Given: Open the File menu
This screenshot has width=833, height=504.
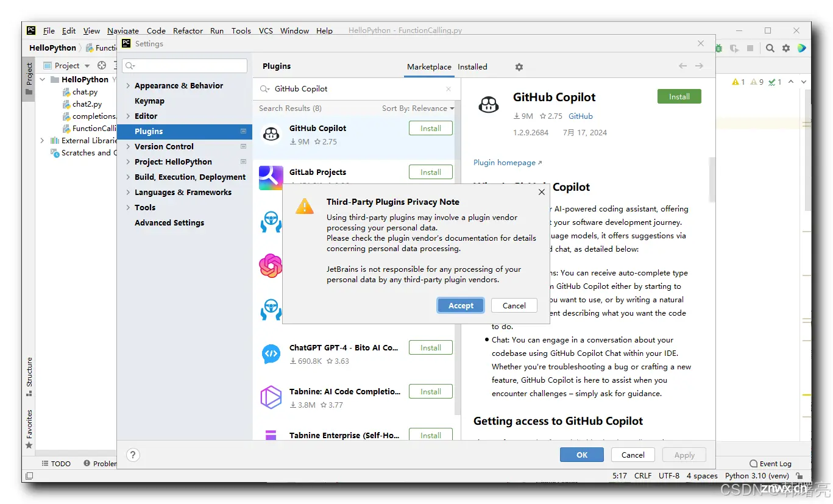Looking at the screenshot, I should (49, 30).
